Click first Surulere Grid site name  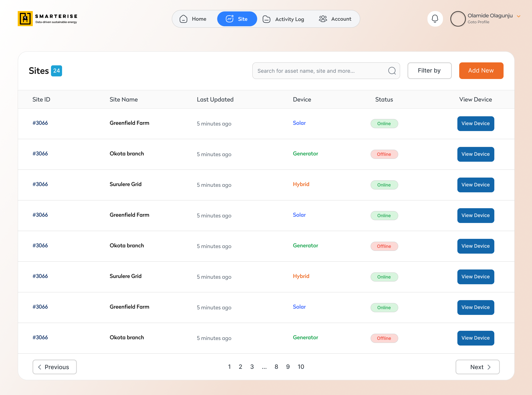pos(125,184)
